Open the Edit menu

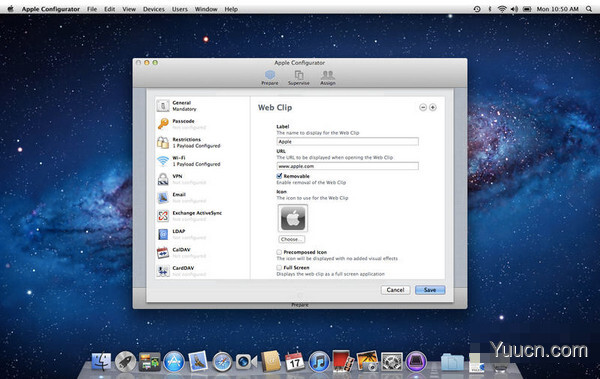(x=110, y=9)
